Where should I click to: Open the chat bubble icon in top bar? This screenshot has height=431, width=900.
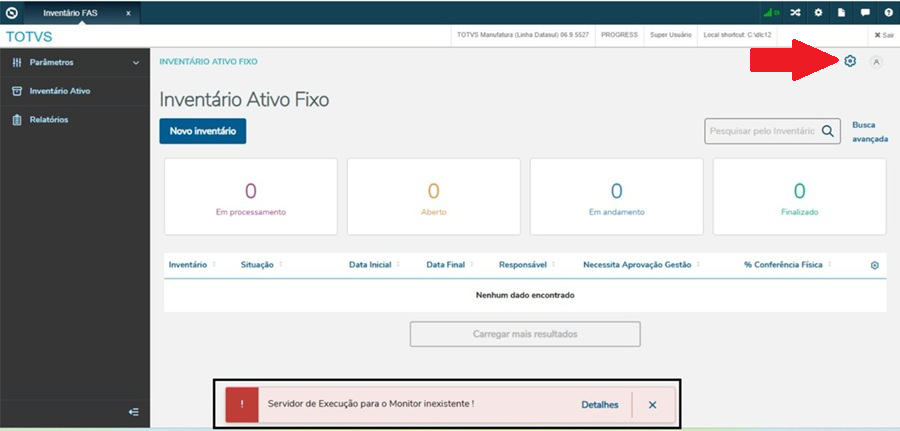865,13
